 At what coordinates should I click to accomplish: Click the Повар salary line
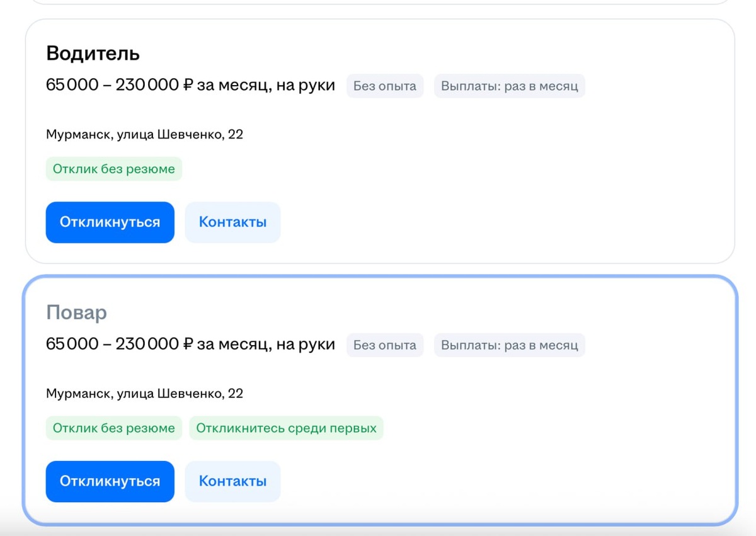[190, 345]
